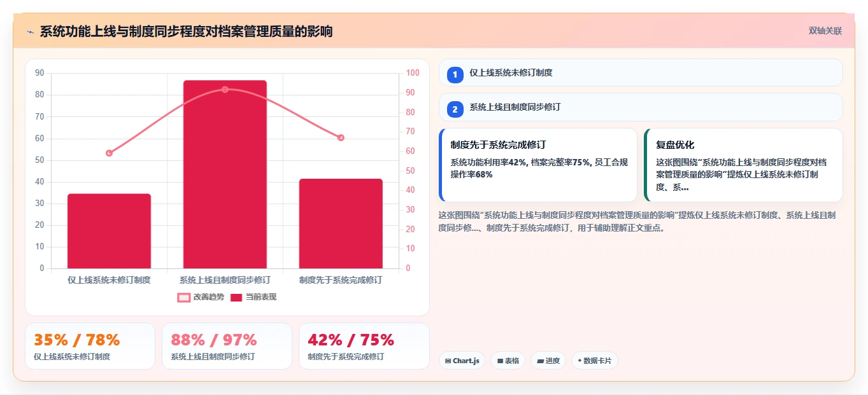Select the 数据卡片 tag

[x=594, y=361]
